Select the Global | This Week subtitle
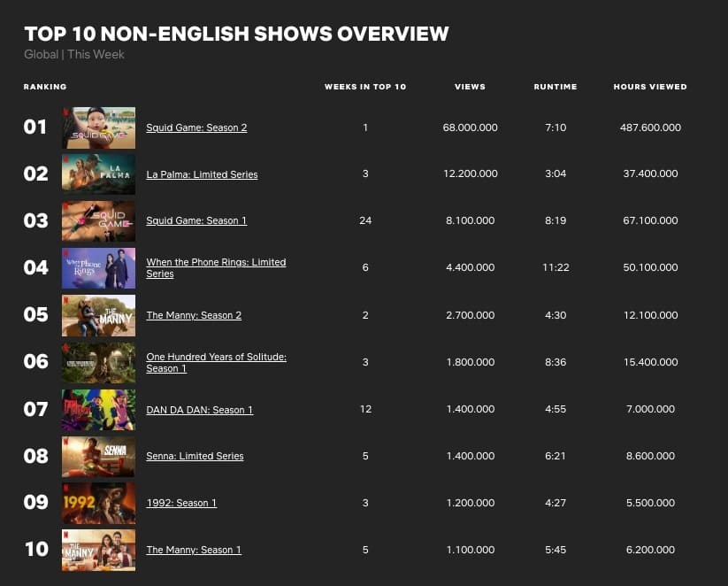 pyautogui.click(x=74, y=54)
